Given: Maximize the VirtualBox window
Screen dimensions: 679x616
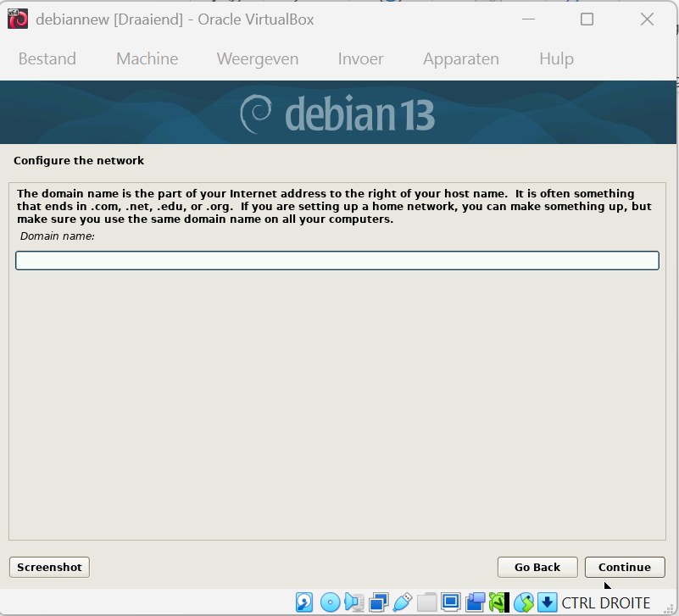Looking at the screenshot, I should pyautogui.click(x=587, y=19).
